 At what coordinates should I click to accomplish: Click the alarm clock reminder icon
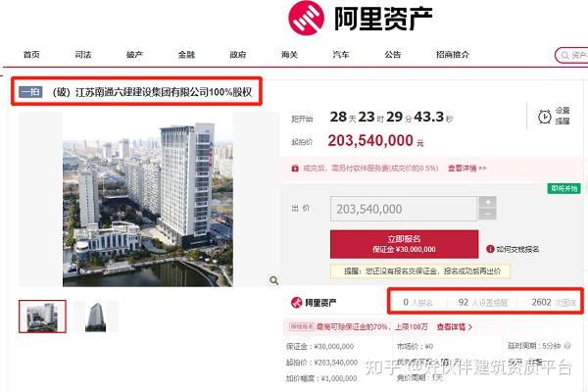click(545, 117)
